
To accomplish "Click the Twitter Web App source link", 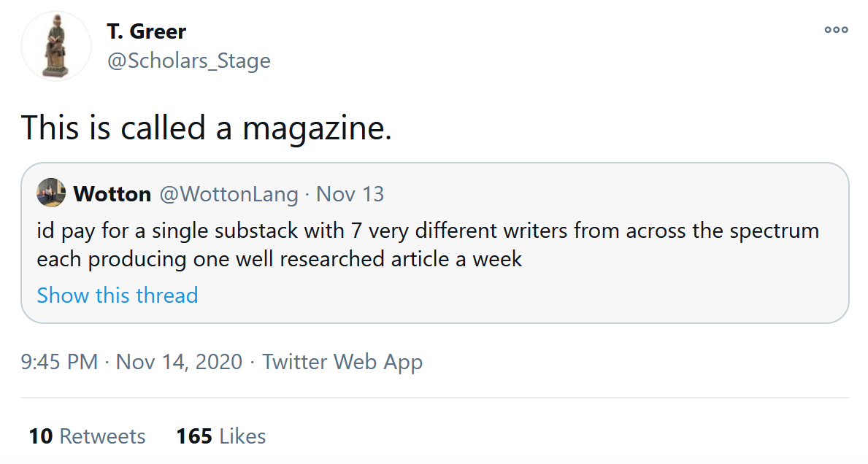I will click(x=342, y=362).
